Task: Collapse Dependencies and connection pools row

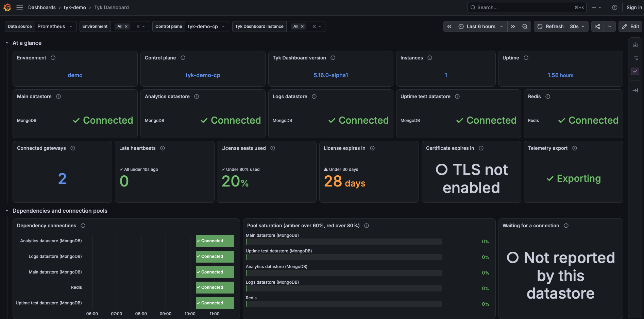Action: (x=7, y=211)
